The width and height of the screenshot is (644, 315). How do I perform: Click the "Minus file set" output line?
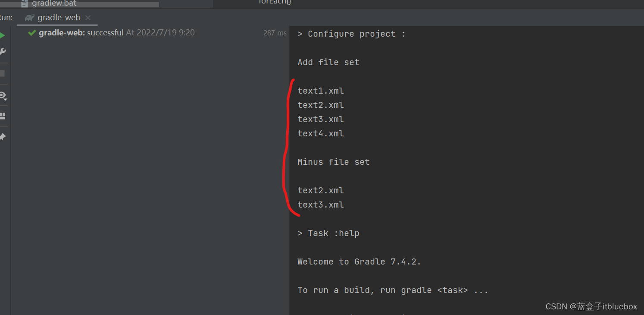coord(333,162)
